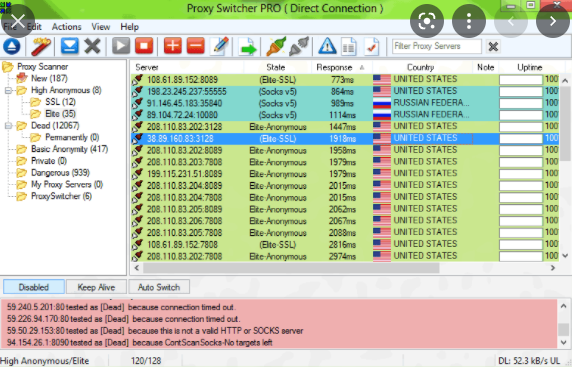The width and height of the screenshot is (572, 367).
Task: Stop testing with the red stop button
Action: click(144, 46)
